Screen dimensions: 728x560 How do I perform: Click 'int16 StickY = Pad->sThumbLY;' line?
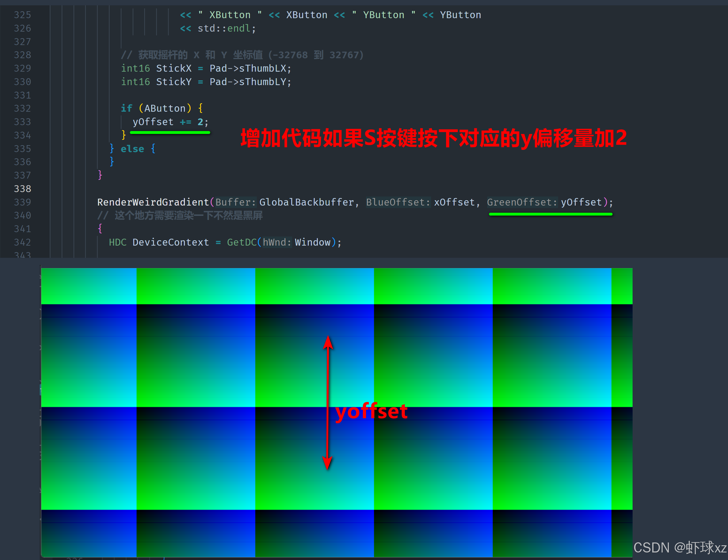[206, 82]
